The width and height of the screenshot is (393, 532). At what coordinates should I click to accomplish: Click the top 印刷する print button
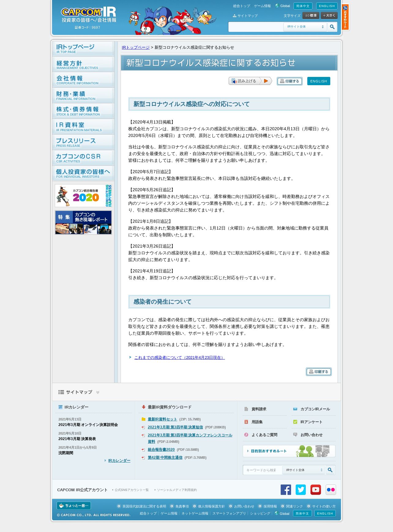point(290,81)
